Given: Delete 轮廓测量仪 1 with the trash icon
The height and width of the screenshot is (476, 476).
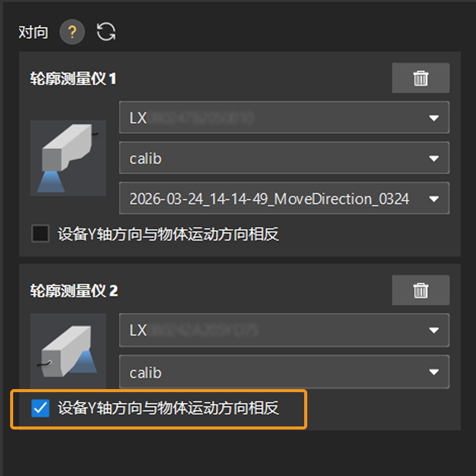Looking at the screenshot, I should click(x=420, y=78).
